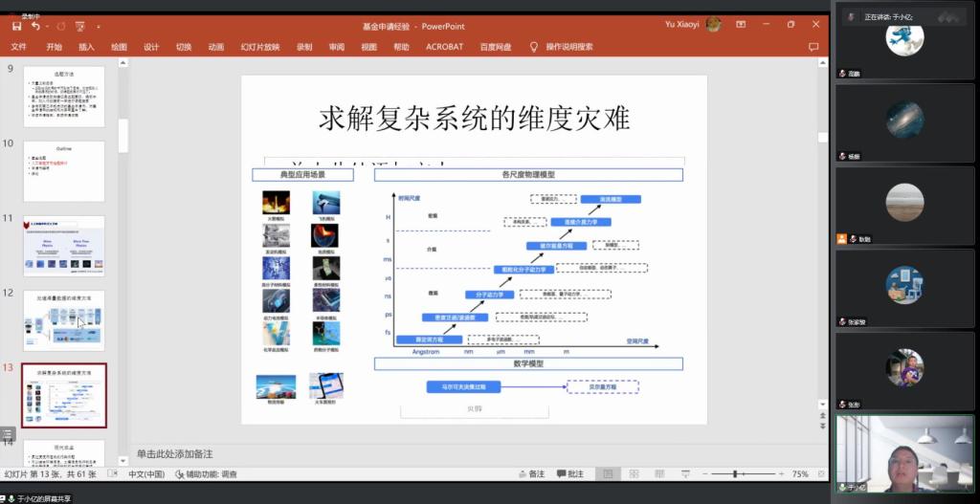Open the 插入 ribbon tab

point(86,47)
